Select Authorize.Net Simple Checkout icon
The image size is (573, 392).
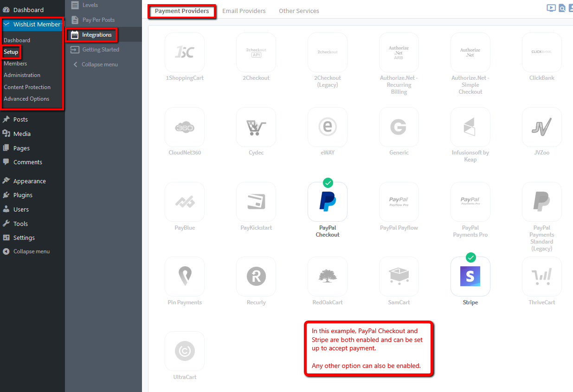tap(470, 52)
